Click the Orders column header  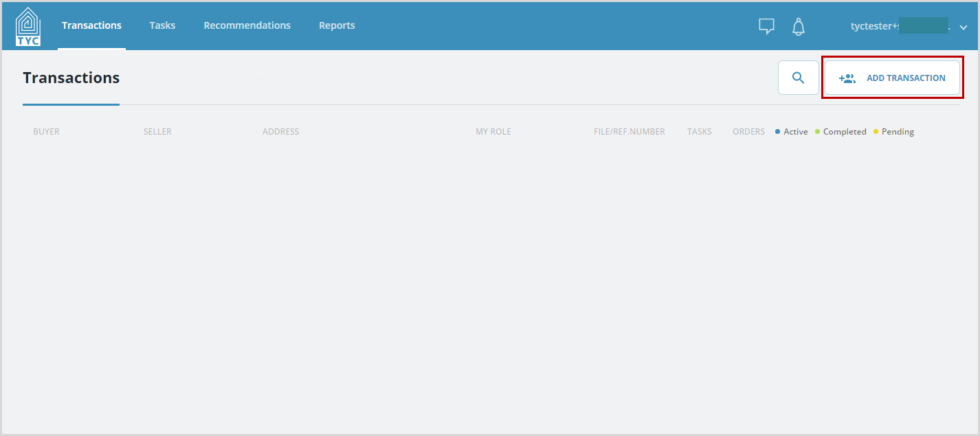748,132
